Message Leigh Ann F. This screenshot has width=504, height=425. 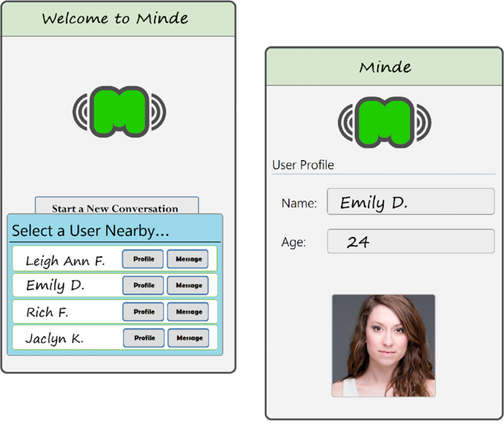point(188,259)
